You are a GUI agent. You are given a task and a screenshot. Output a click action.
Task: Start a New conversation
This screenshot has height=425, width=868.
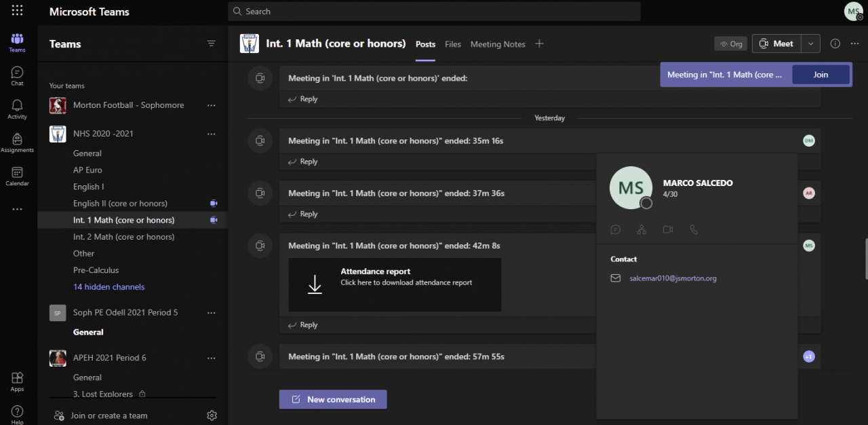(x=333, y=399)
